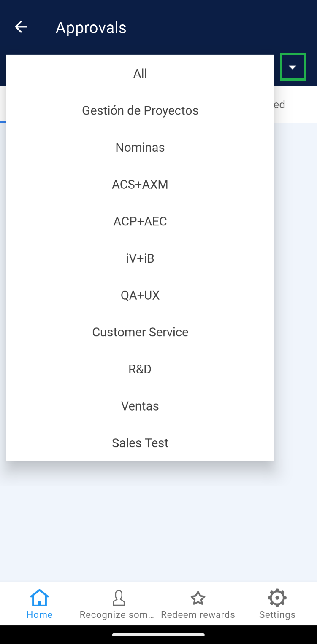
Task: Choose the QA+UX entry
Action: coord(140,295)
